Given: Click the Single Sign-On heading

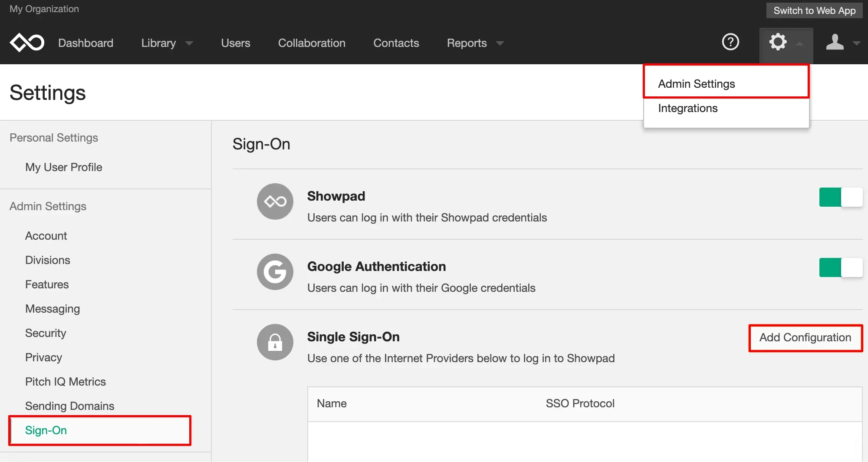Looking at the screenshot, I should pyautogui.click(x=353, y=337).
